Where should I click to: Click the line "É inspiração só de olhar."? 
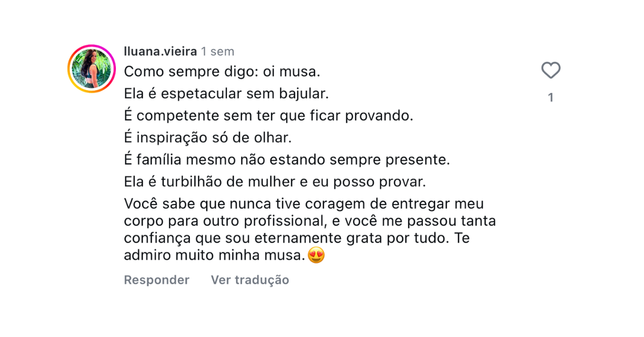208,138
